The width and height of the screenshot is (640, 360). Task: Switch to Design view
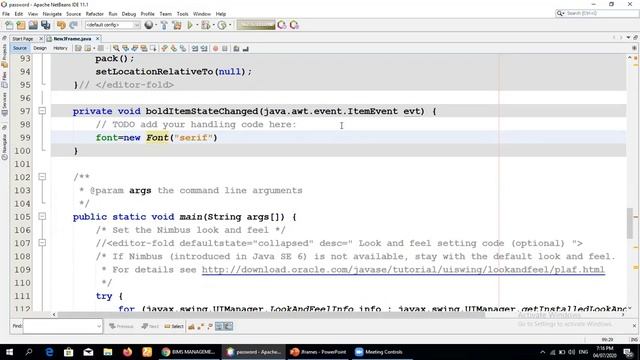pos(40,48)
